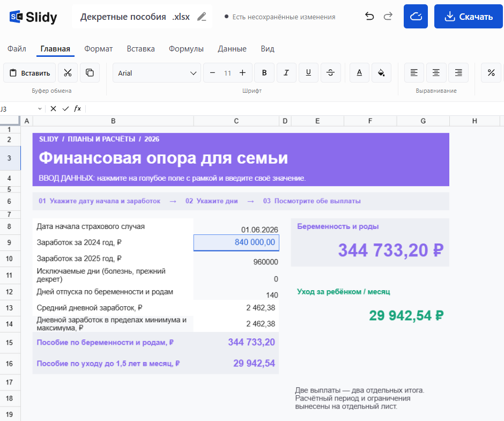
Task: Undo the last action
Action: pos(369,16)
